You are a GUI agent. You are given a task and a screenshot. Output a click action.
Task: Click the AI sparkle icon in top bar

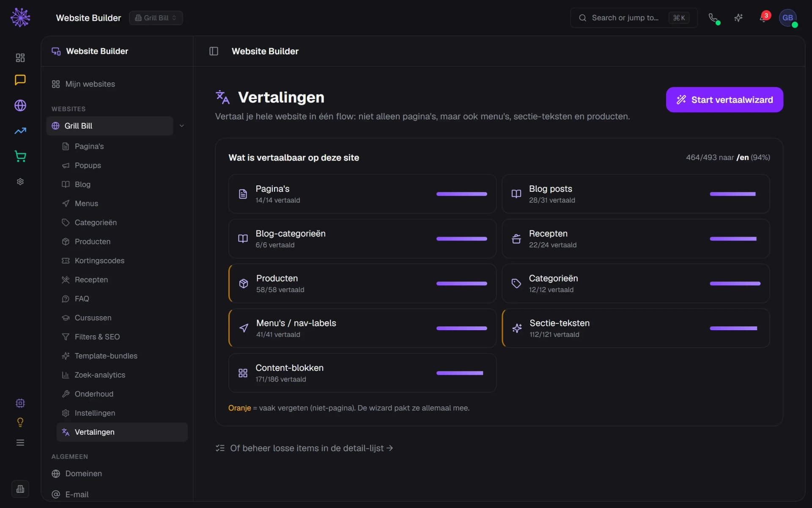coord(738,18)
